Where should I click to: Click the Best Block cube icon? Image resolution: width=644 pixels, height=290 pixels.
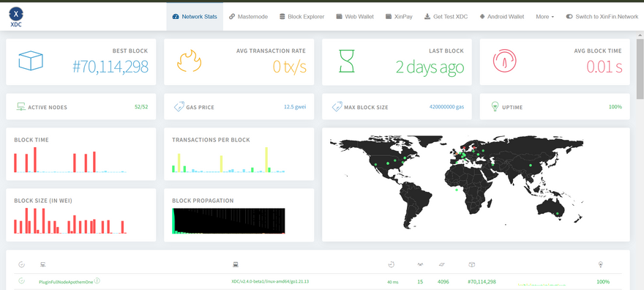[x=31, y=61]
